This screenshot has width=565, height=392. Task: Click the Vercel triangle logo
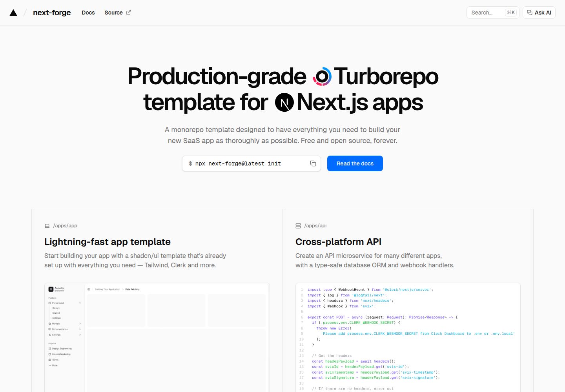click(13, 13)
